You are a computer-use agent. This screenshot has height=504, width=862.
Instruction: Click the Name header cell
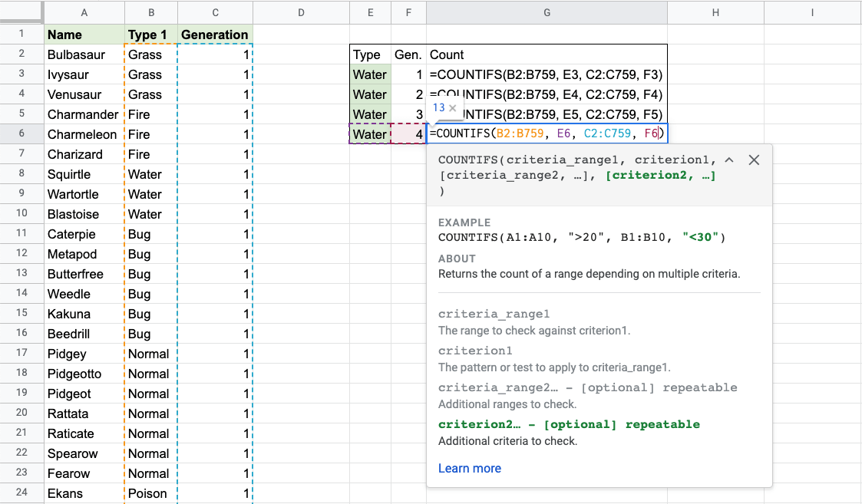[84, 35]
